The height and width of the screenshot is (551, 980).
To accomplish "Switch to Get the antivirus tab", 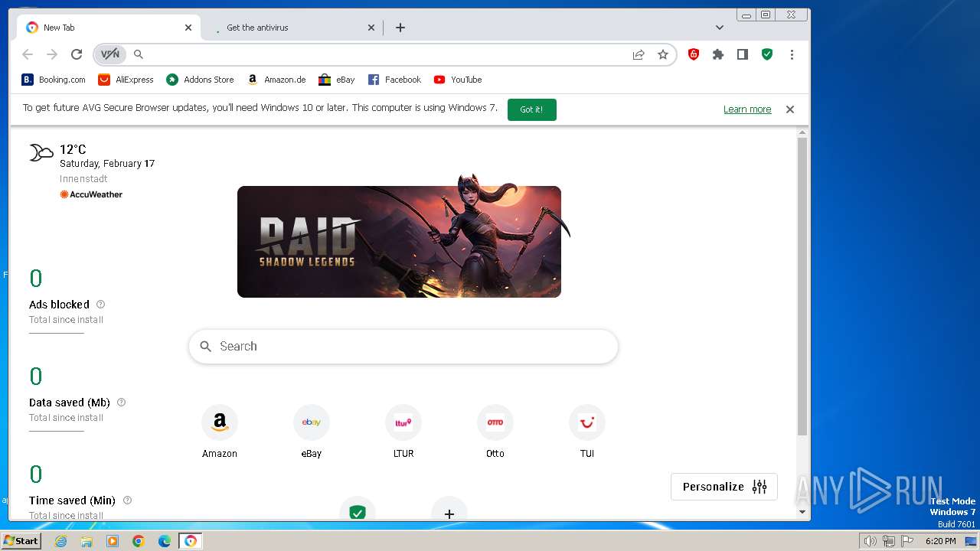I will click(x=292, y=28).
